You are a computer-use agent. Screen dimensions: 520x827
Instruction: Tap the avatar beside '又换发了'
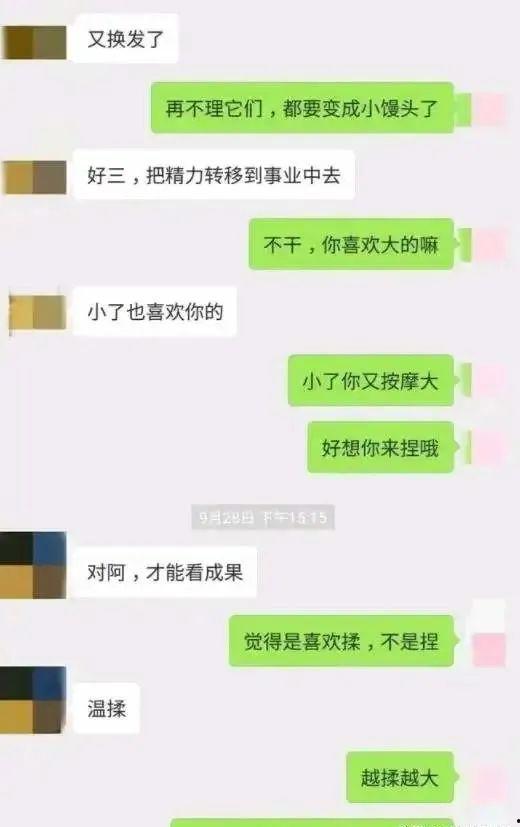[x=34, y=42]
